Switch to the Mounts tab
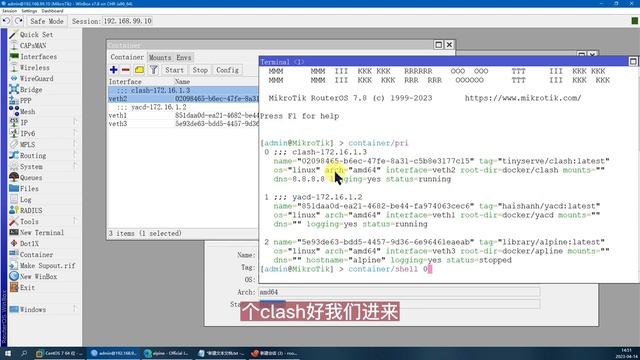 click(160, 58)
